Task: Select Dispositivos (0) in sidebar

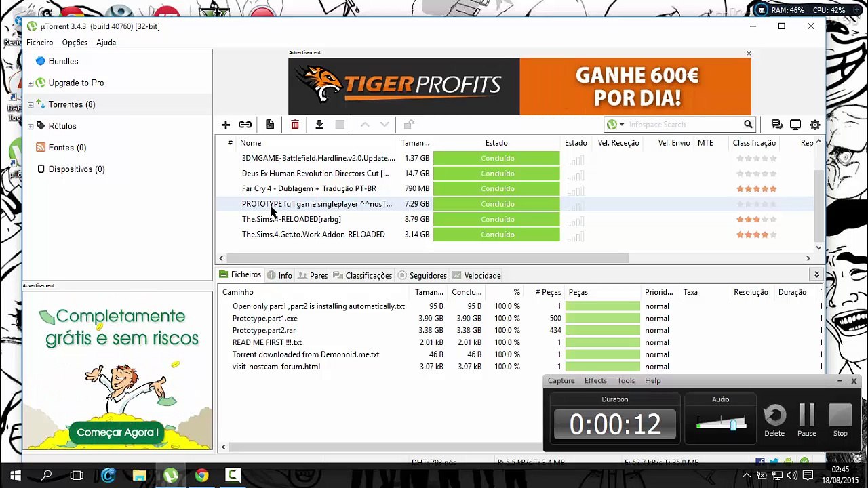Action: click(76, 169)
